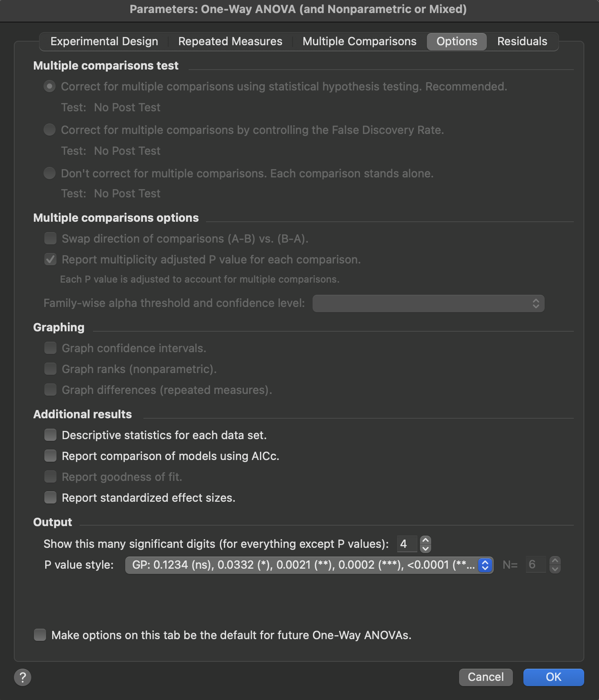Click the N= value stepper up arrow
Screen dimensions: 599x700
[555, 560]
